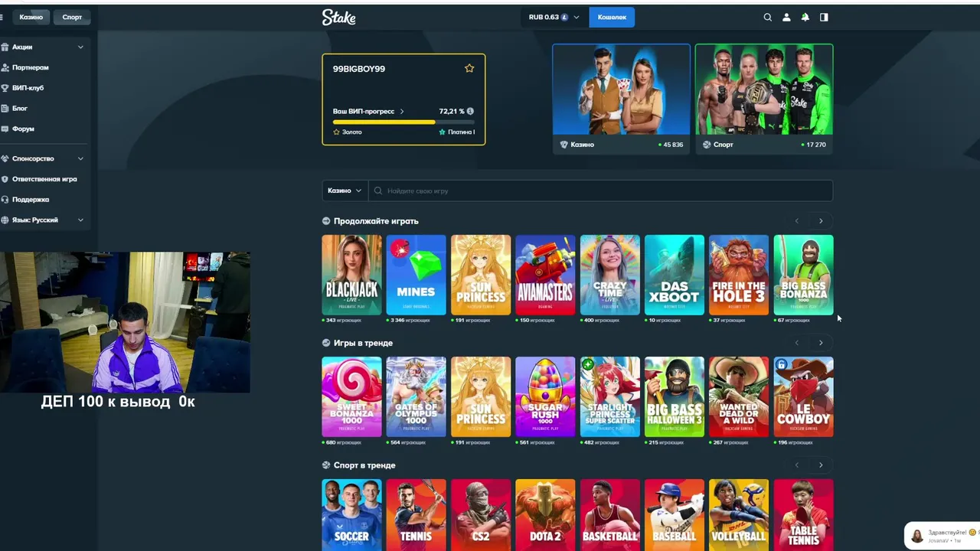This screenshot has width=980, height=551.
Task: Open the chat greeting bubble avatar
Action: [x=916, y=536]
